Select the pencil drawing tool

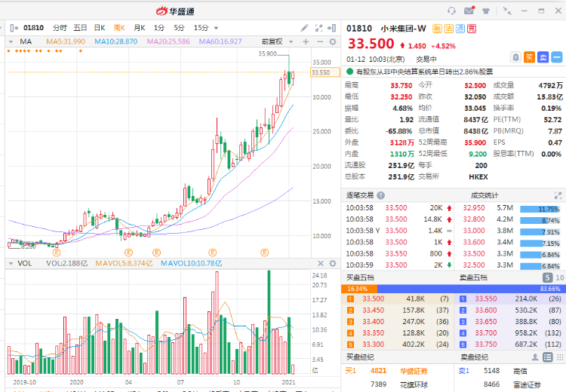(x=304, y=28)
